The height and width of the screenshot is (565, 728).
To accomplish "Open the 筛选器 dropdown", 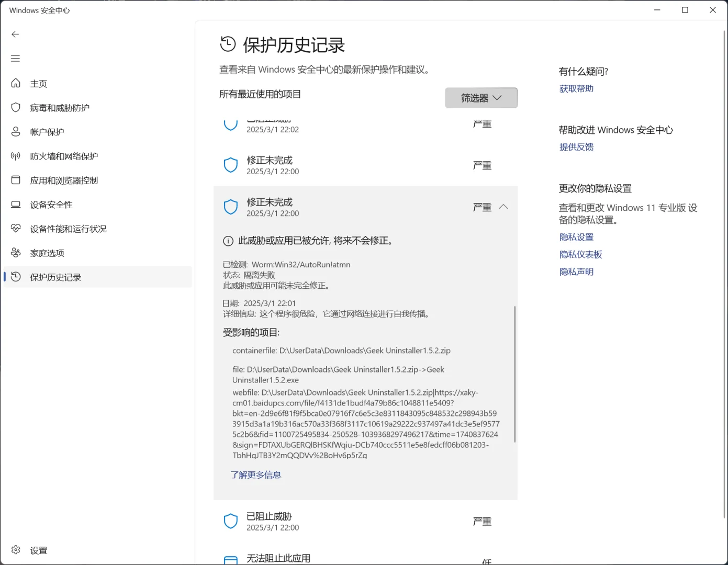I will tap(480, 97).
